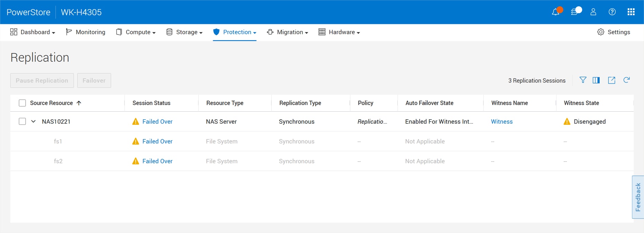
Task: Click the filter funnel icon
Action: pyautogui.click(x=583, y=80)
